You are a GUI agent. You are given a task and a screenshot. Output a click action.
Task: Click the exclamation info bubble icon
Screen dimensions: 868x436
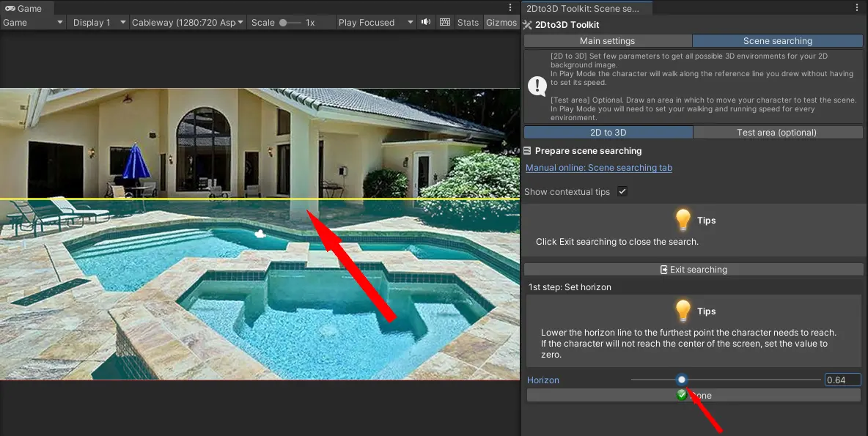(537, 86)
